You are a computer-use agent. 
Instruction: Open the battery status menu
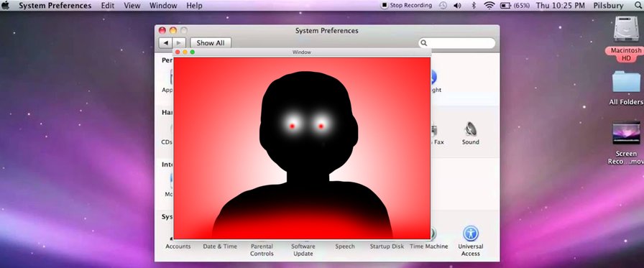pos(515,5)
